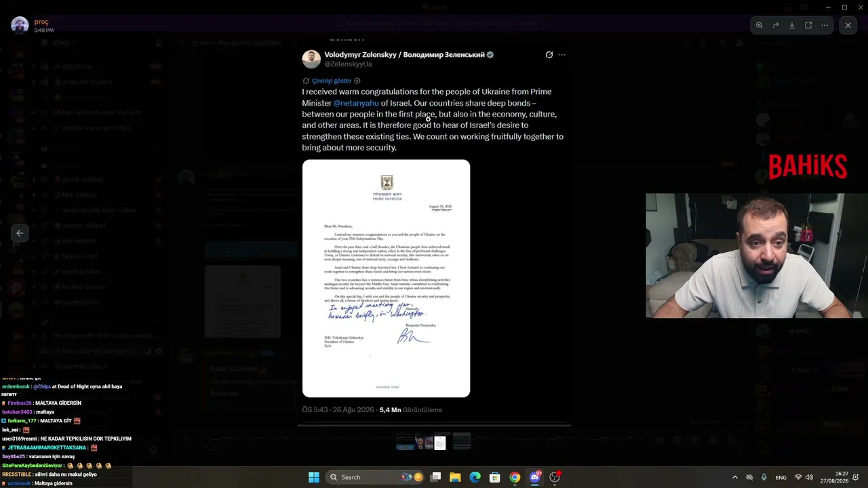Select the first thumbnail in the image strip
This screenshot has width=868, height=488.
click(x=405, y=443)
